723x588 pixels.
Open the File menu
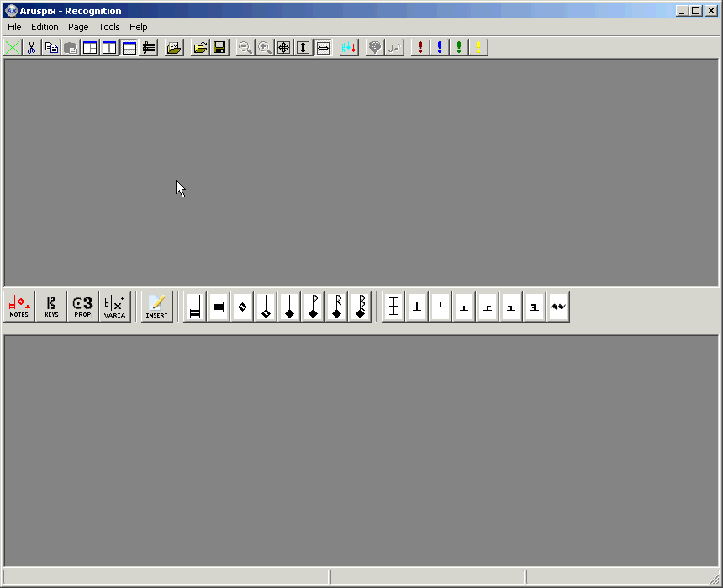click(15, 27)
